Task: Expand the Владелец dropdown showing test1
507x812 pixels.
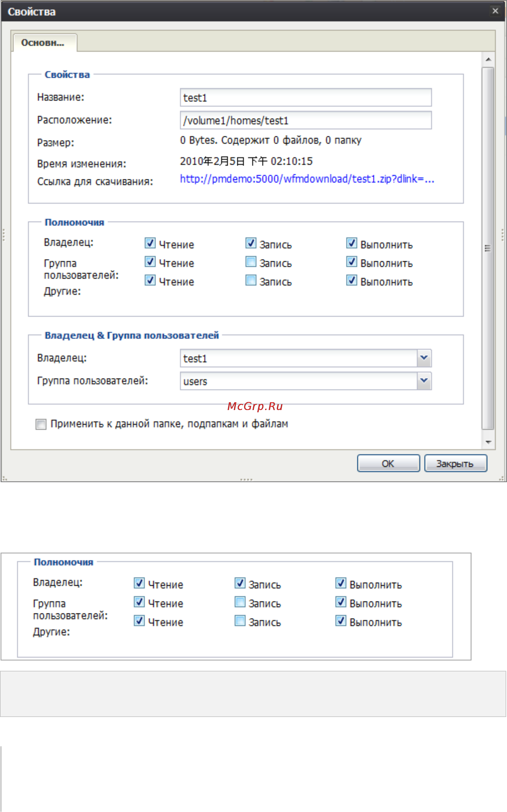Action: (x=424, y=358)
